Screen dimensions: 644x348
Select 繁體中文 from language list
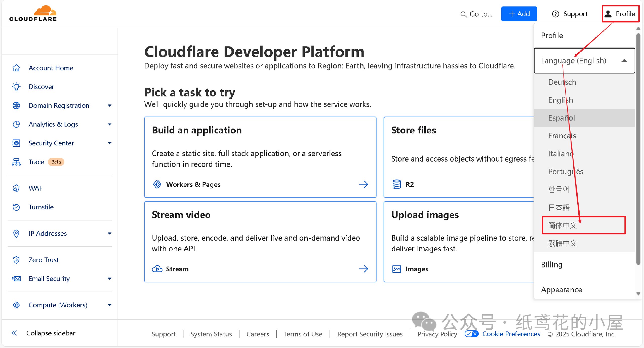[584, 243]
